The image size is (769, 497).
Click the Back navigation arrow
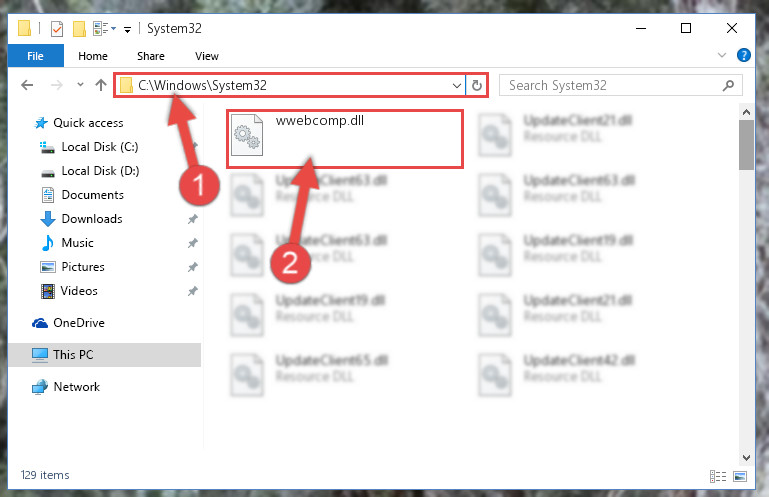click(27, 85)
